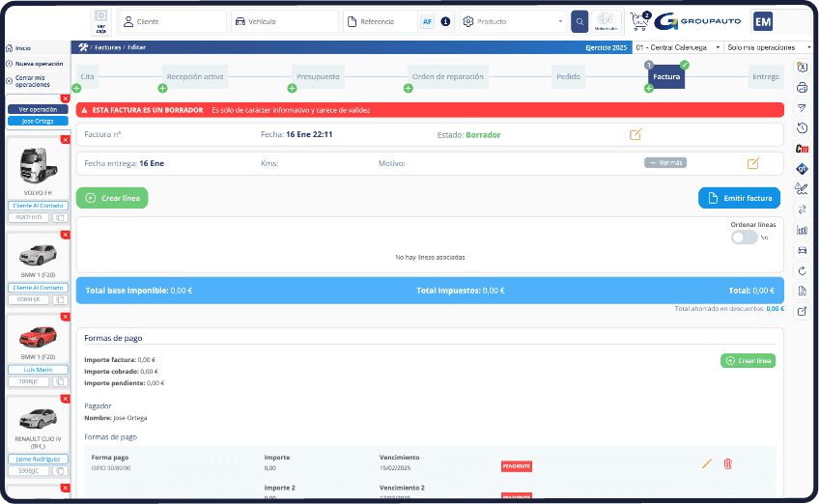Click the red Cm icon
819x504 pixels.
(x=803, y=149)
